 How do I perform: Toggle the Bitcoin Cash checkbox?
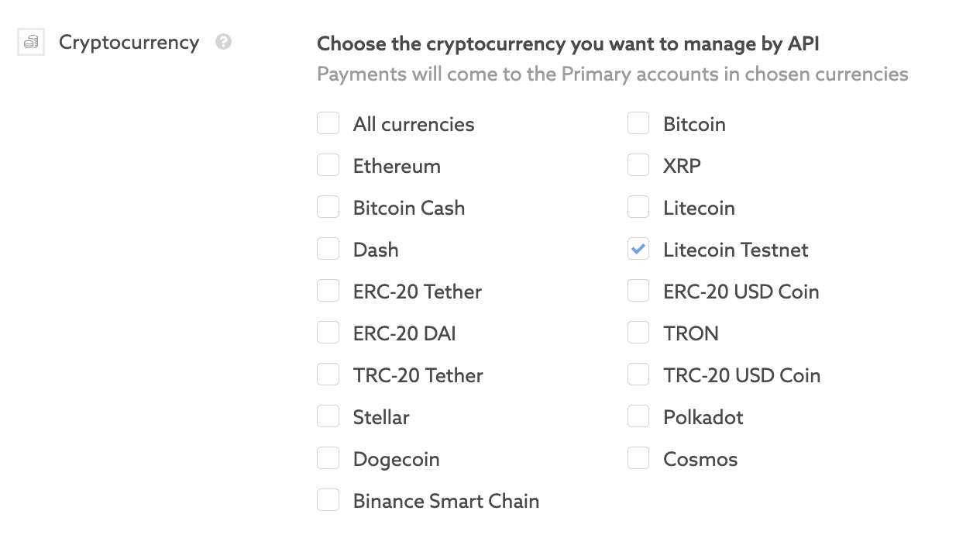[x=328, y=207]
